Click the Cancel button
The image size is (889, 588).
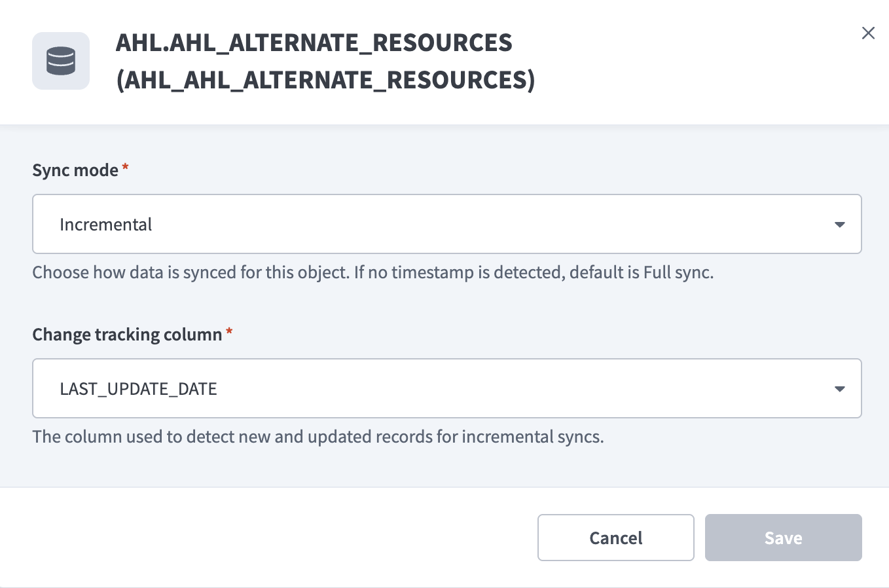coord(615,538)
